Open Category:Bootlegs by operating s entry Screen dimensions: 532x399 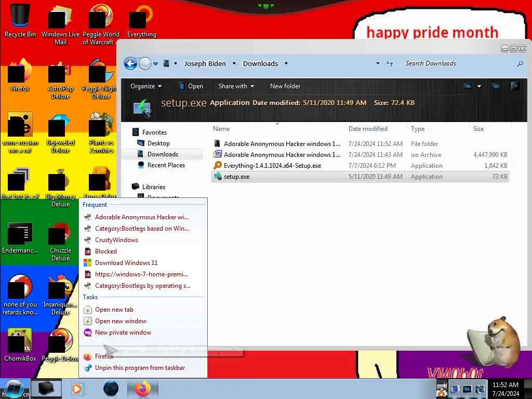[143, 286]
